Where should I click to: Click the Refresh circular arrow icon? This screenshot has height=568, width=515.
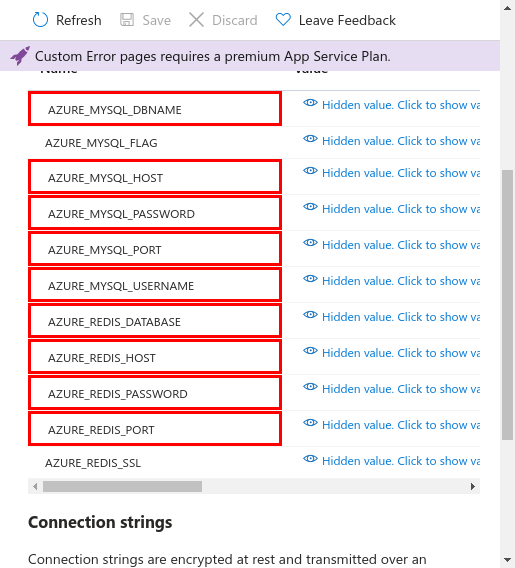point(40,20)
